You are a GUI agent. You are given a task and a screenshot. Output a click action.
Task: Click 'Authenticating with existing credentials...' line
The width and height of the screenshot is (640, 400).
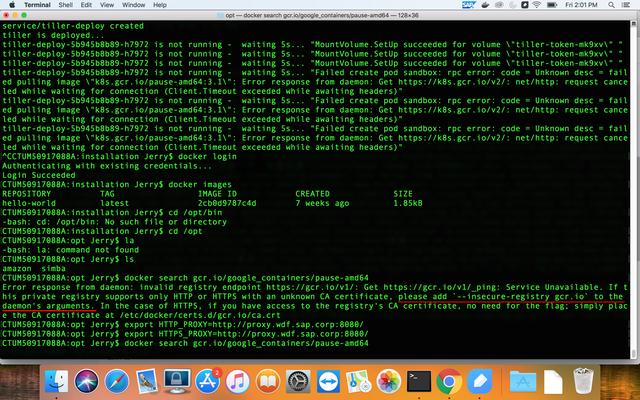107,166
